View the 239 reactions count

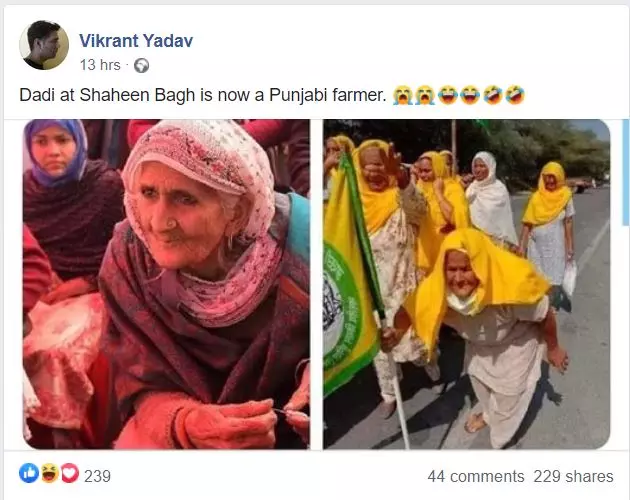click(97, 476)
